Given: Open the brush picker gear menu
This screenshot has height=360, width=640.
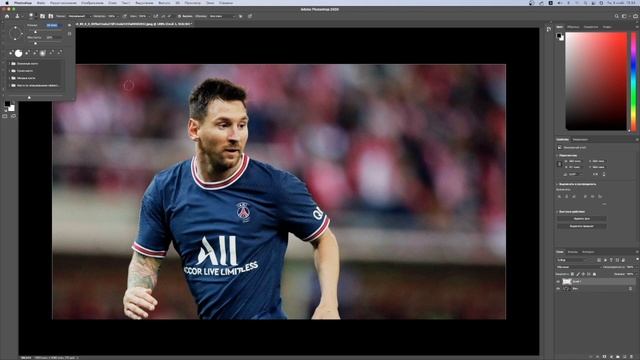Looking at the screenshot, I should point(69,25).
